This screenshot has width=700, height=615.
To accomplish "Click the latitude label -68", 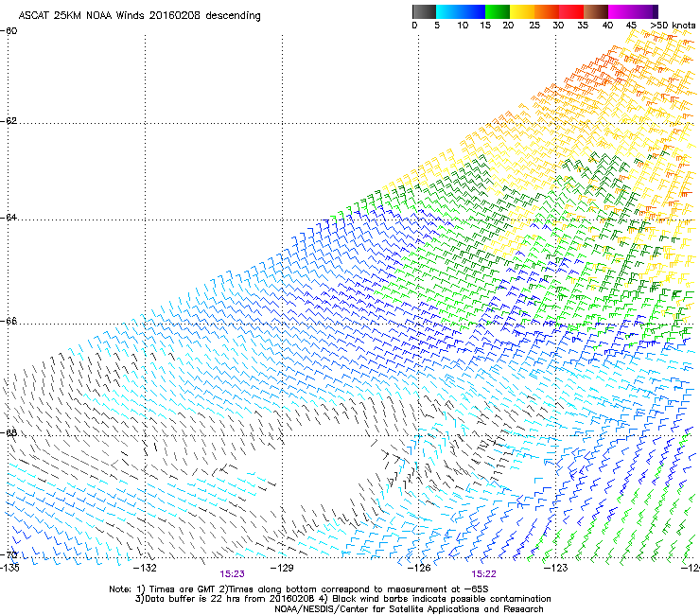I will click(9, 432).
